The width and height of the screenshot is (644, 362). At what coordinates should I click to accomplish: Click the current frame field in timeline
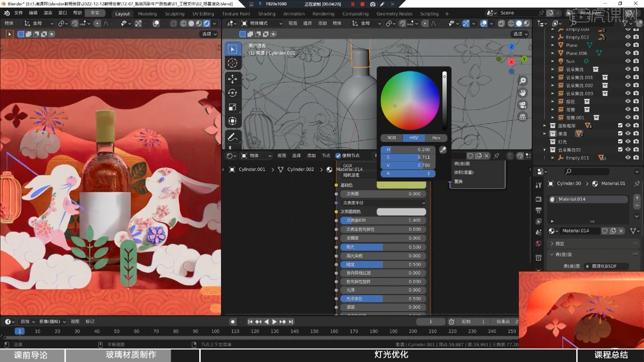(431, 321)
